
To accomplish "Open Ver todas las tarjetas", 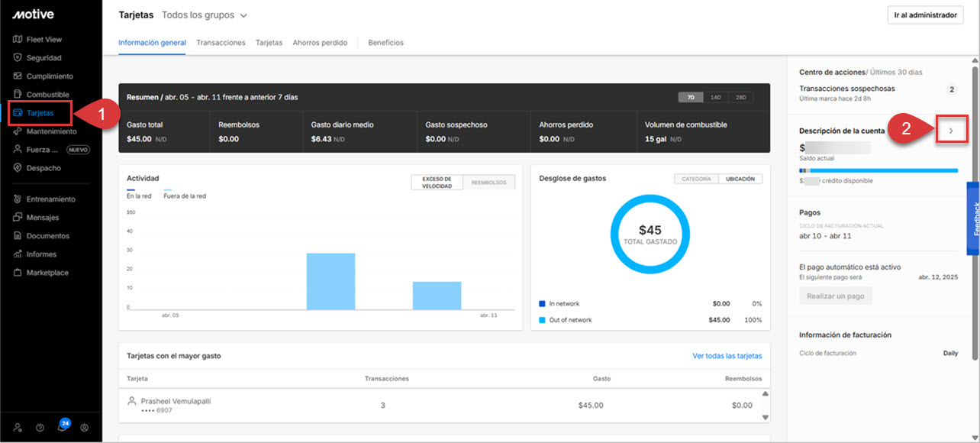I will (728, 356).
